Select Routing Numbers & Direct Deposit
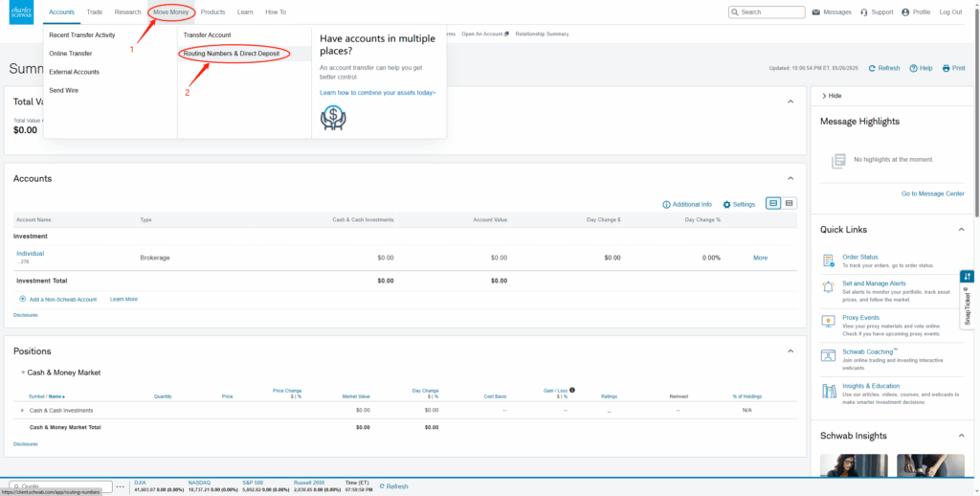The width and height of the screenshot is (980, 496). coord(235,54)
